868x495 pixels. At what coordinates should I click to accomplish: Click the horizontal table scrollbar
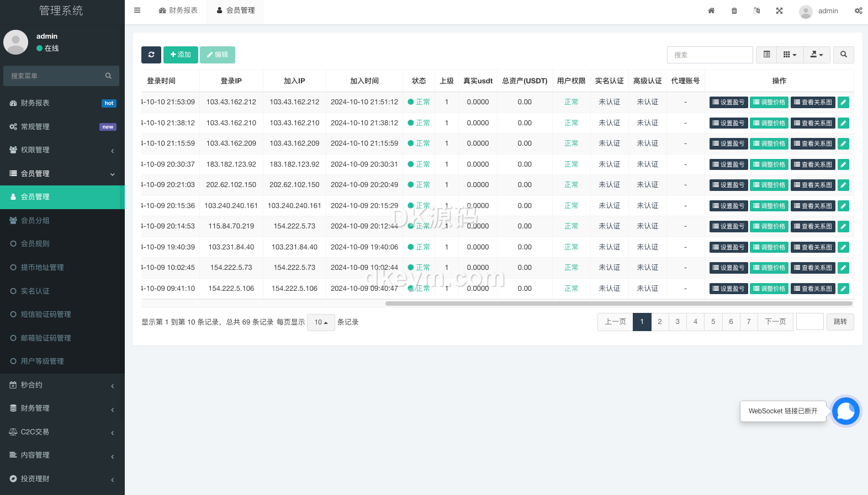(x=618, y=304)
